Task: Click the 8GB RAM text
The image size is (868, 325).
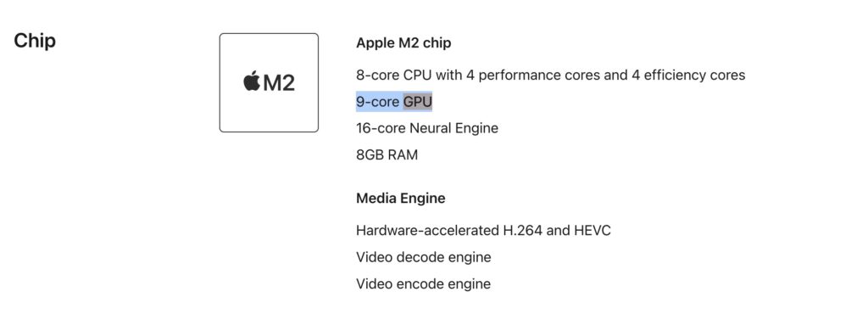Action: tap(387, 154)
